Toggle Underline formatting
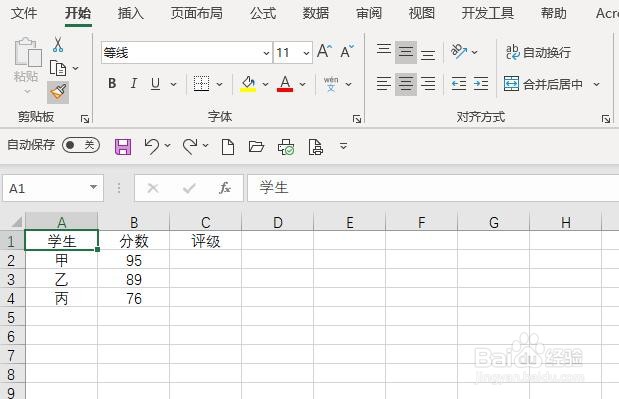Screen dimensions: 619x399 (155, 84)
